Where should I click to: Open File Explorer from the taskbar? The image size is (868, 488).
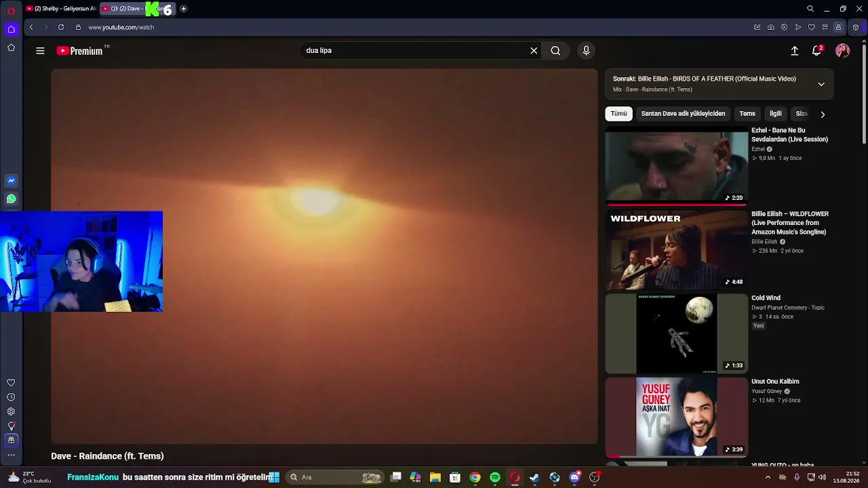click(x=435, y=477)
